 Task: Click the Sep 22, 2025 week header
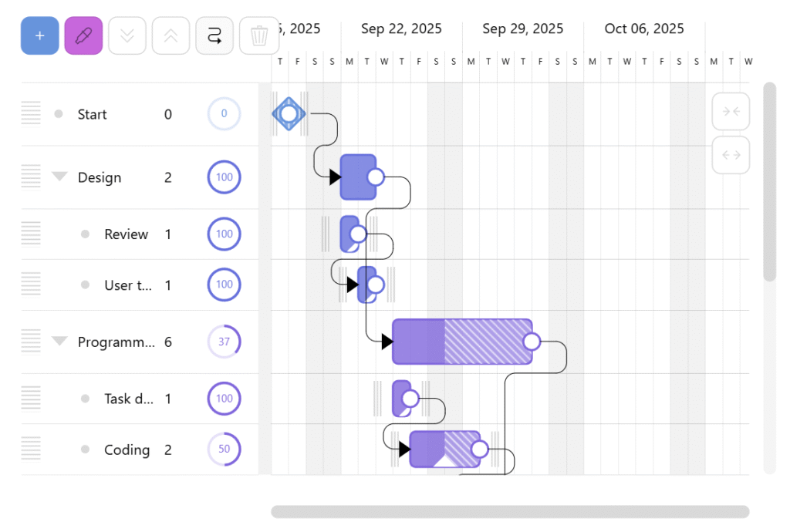401,29
